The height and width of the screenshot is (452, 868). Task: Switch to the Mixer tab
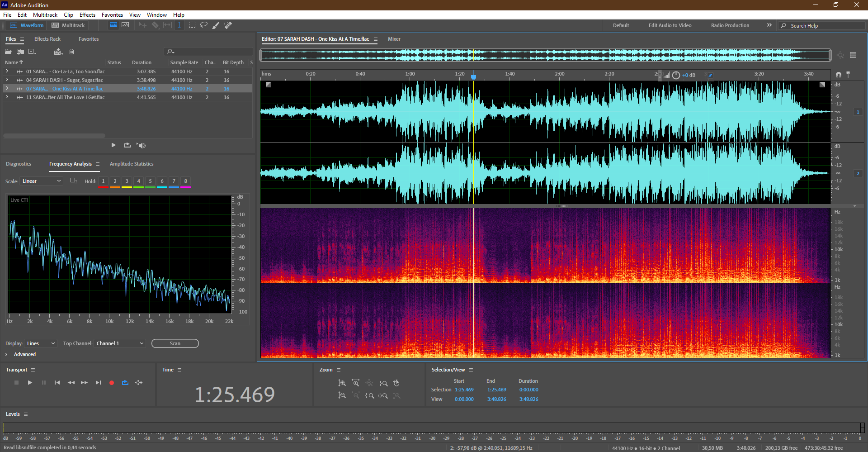tap(394, 39)
